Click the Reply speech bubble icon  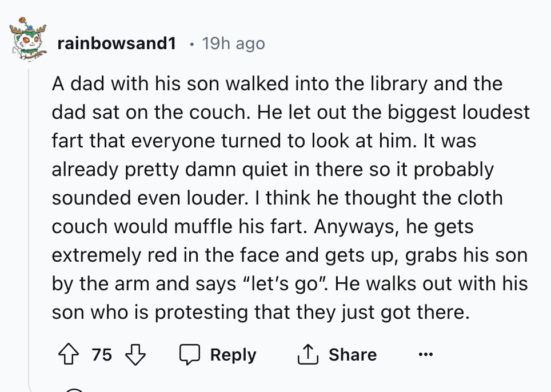pyautogui.click(x=189, y=355)
